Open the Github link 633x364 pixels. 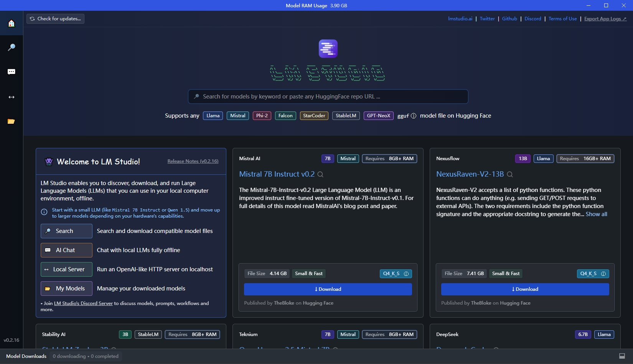coord(509,19)
